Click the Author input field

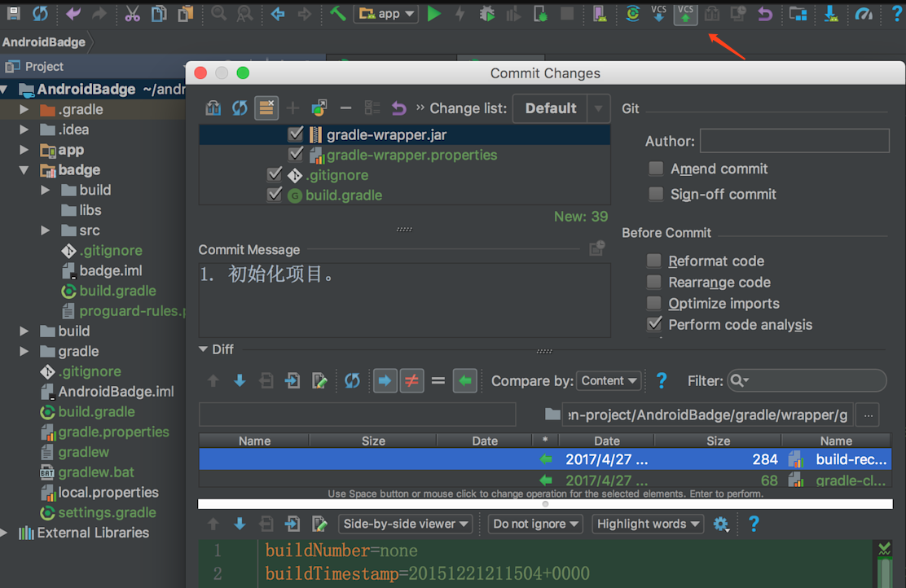[x=794, y=141]
